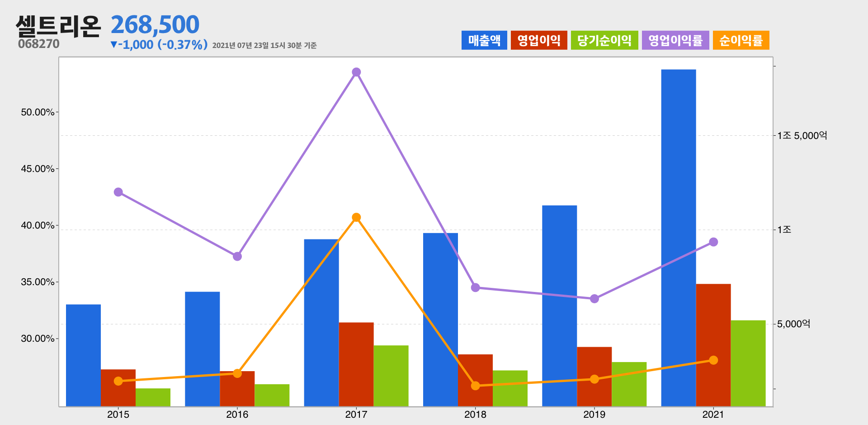The width and height of the screenshot is (868, 425).
Task: Select the 2019 blue revenue bar
Action: click(560, 306)
